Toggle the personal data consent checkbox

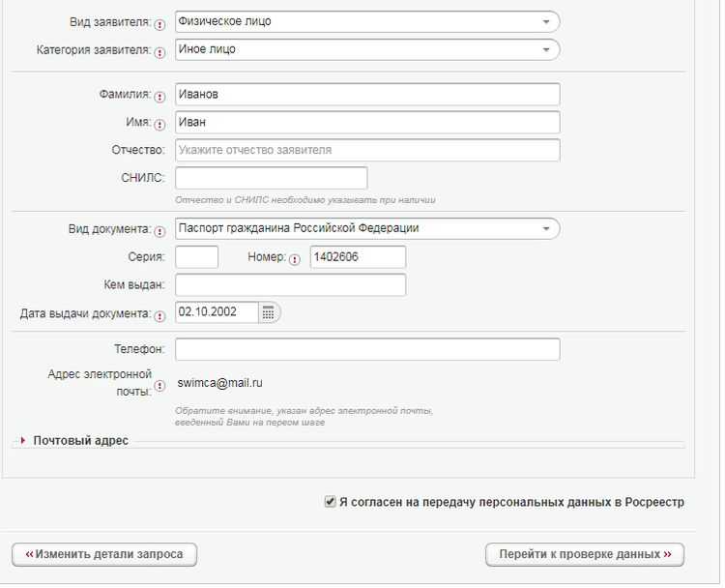(331, 502)
